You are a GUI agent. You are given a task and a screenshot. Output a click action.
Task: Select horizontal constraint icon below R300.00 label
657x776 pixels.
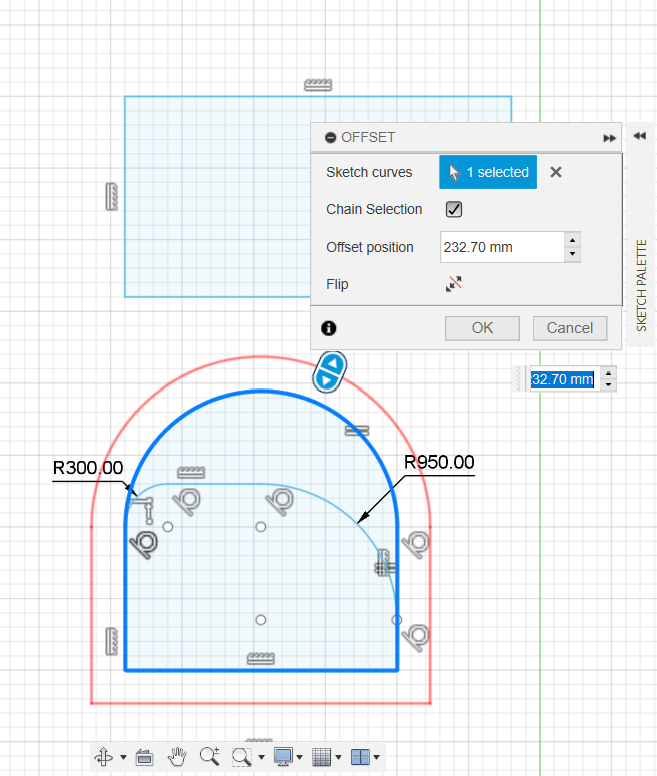[191, 472]
